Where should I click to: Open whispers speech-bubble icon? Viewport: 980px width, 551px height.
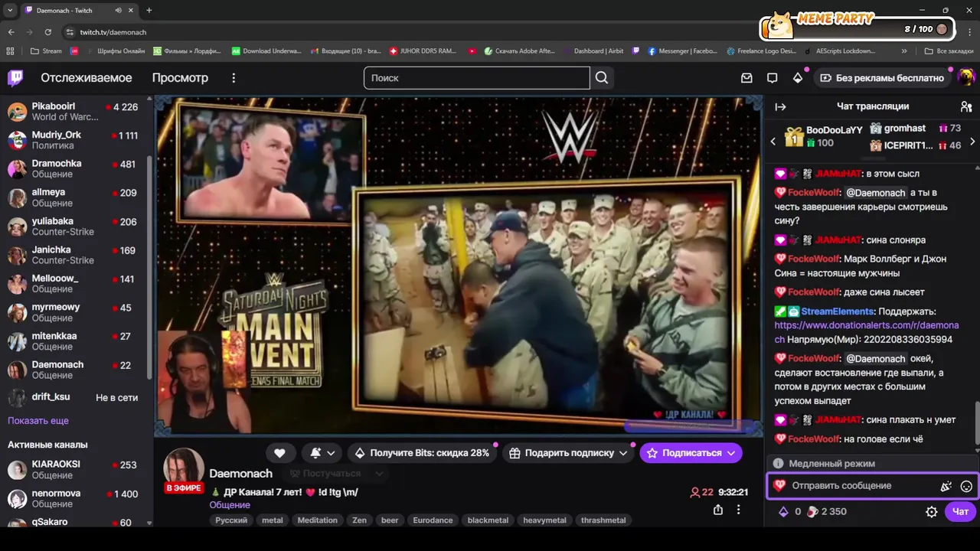pyautogui.click(x=772, y=78)
